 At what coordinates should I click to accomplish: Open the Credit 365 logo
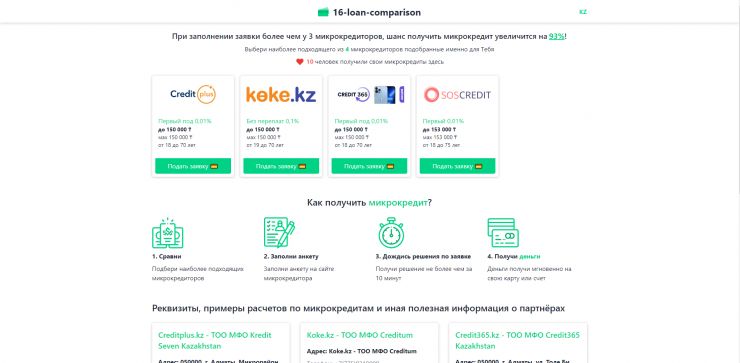point(370,94)
